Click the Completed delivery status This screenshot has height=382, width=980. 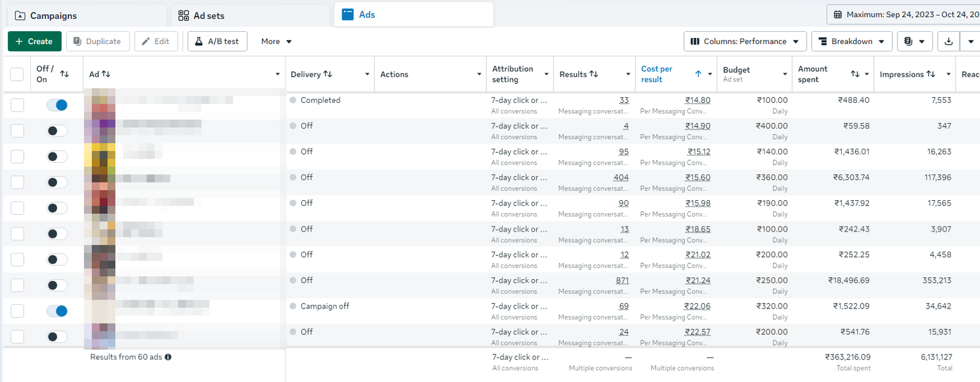click(320, 100)
